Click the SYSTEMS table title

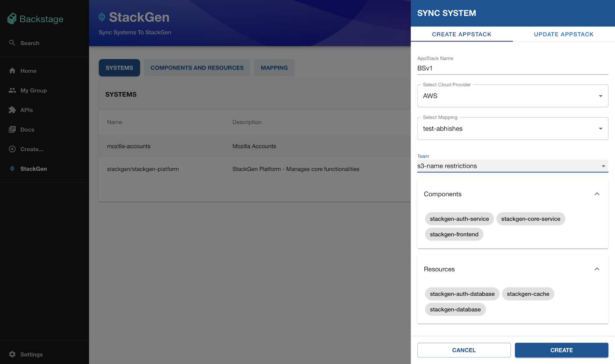(121, 94)
